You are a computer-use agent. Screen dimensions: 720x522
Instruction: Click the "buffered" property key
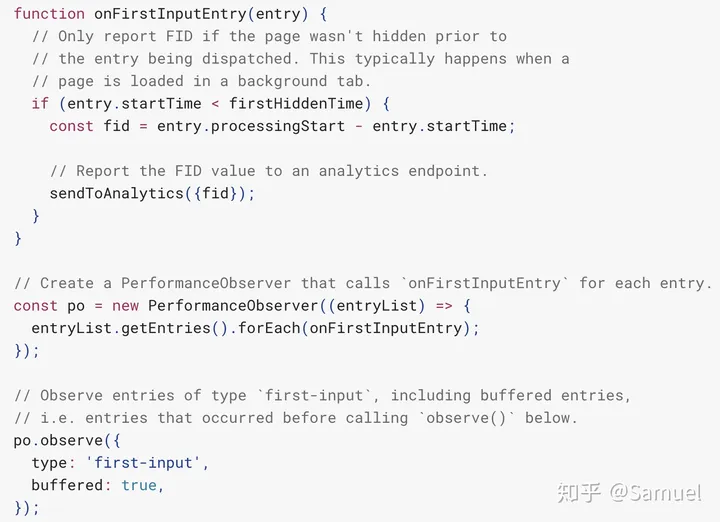(x=67, y=485)
